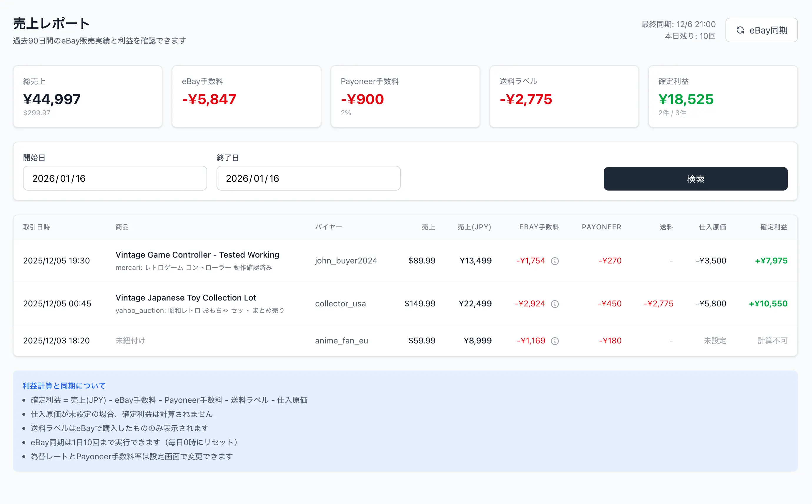Open the 利益計算と同期について link

coord(63,385)
